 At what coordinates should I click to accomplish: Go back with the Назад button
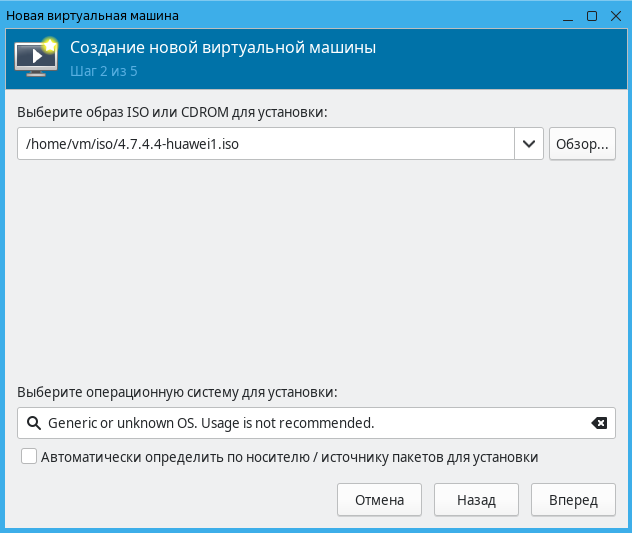476,499
